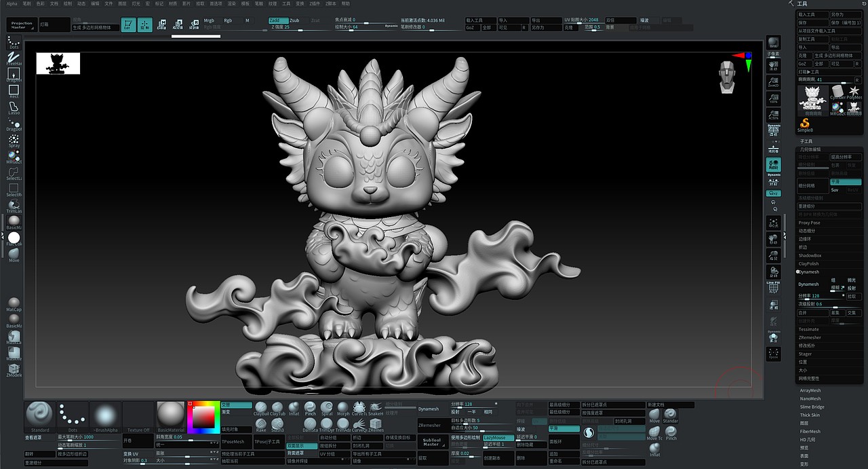Open the Z插件 (ZPlugin) menu
The height and width of the screenshot is (469, 868).
click(315, 3)
